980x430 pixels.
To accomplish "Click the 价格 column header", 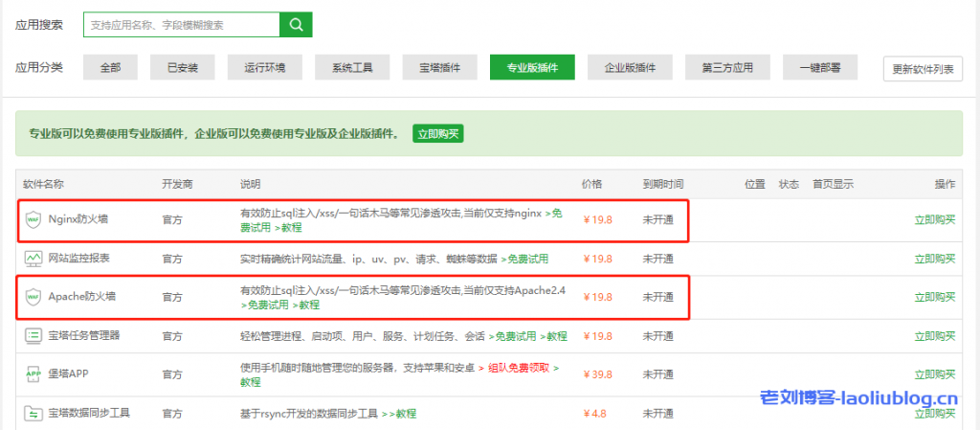I will (591, 185).
